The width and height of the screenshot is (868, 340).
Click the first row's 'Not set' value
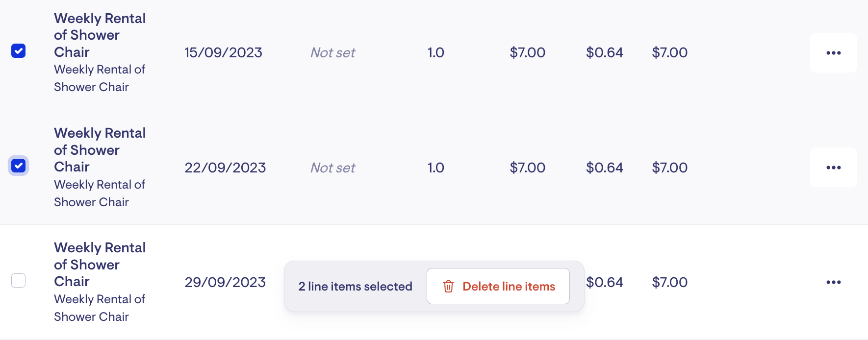[332, 53]
